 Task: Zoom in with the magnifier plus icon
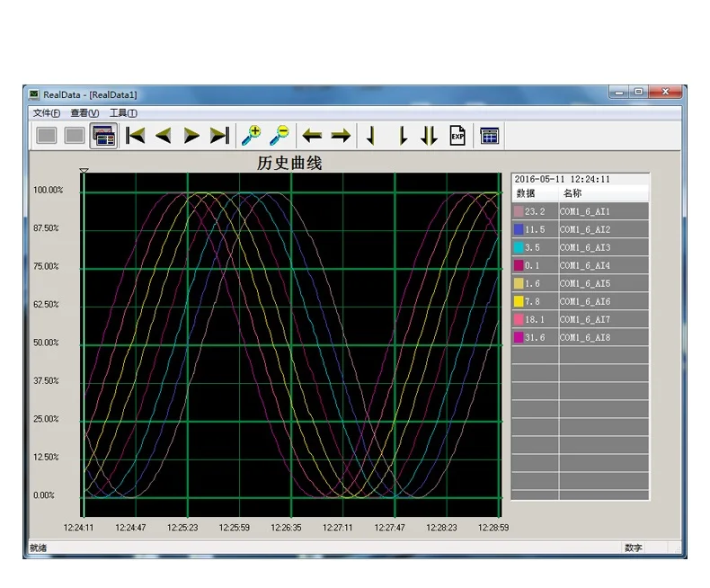click(x=253, y=136)
